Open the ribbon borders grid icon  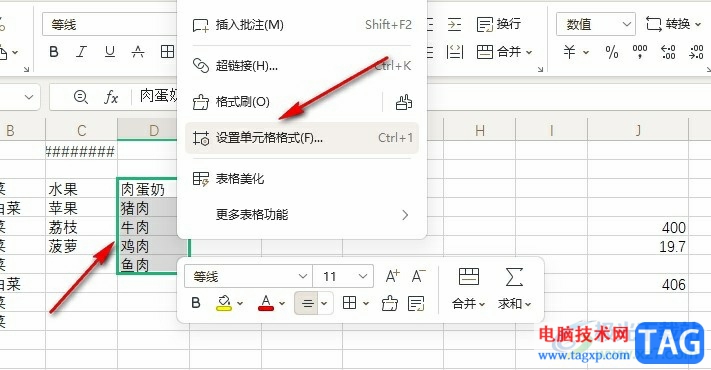167,52
